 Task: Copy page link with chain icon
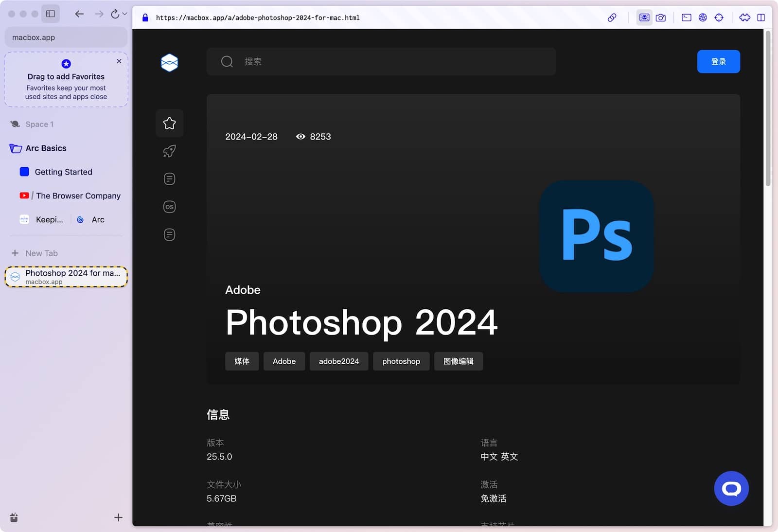click(x=612, y=18)
